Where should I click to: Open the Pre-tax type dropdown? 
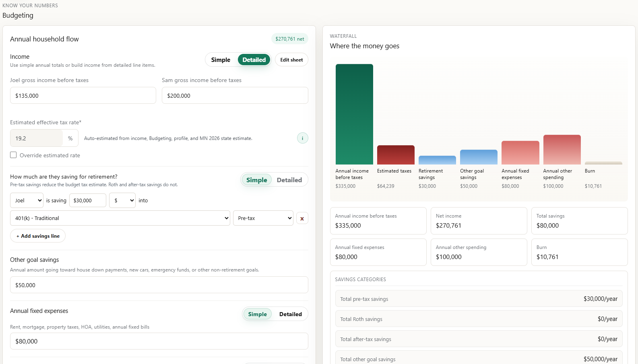[263, 218]
